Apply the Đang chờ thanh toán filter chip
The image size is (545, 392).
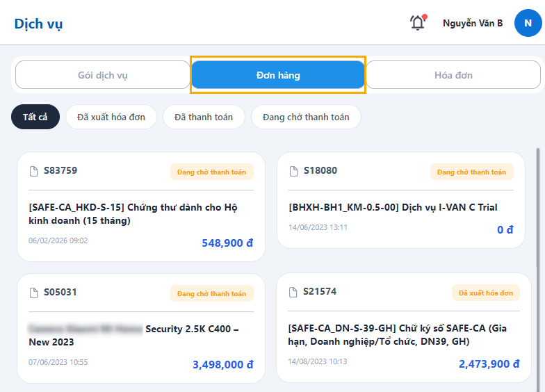click(306, 117)
